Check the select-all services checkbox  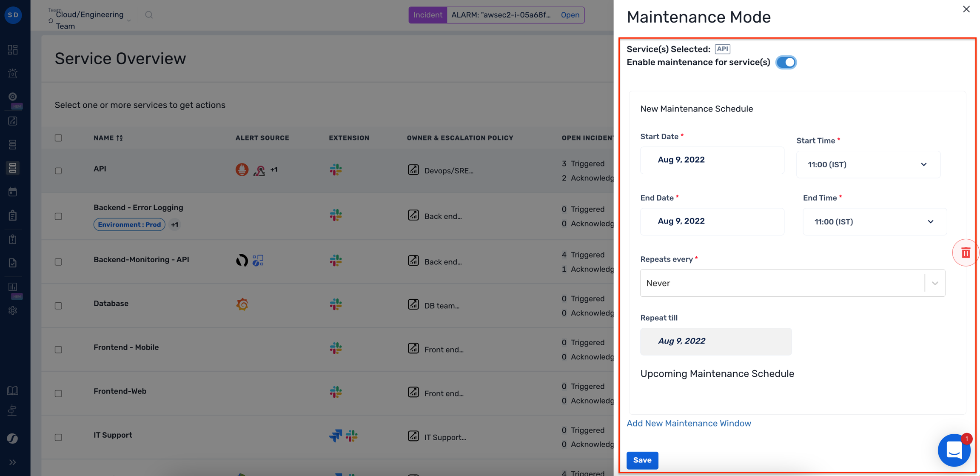[58, 138]
